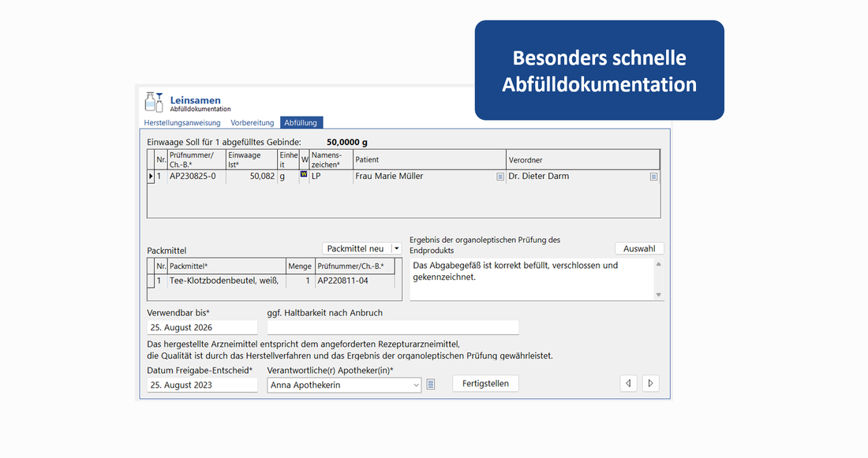The image size is (868, 458).
Task: Select the Einwaage Ist value 50,082
Action: point(251,177)
